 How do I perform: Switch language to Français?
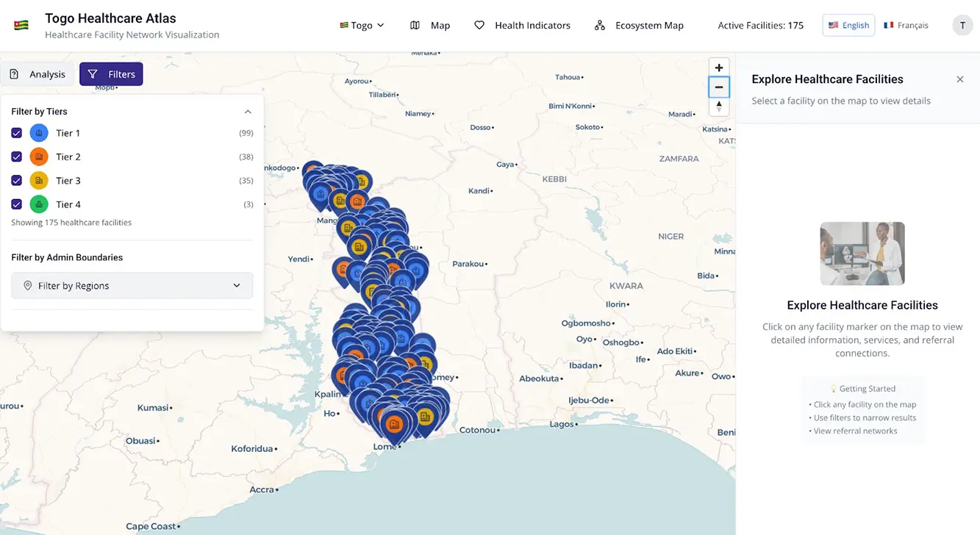coord(906,25)
